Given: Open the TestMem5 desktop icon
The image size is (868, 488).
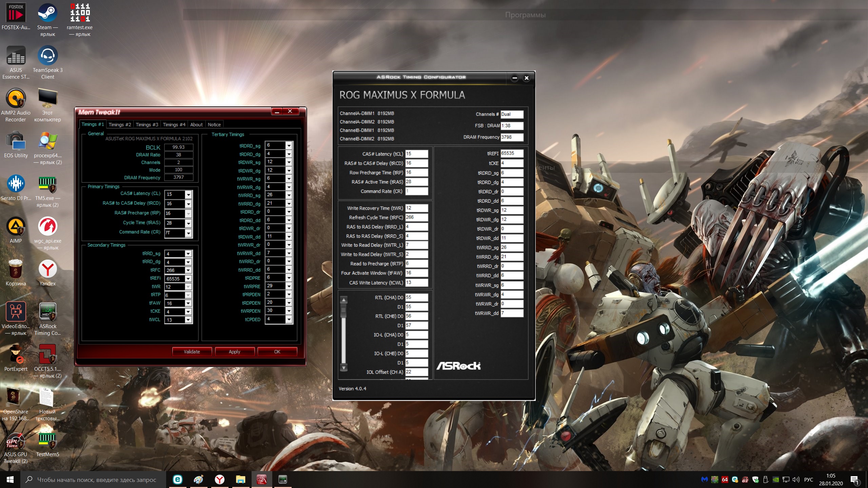Looking at the screenshot, I should click(x=47, y=441).
